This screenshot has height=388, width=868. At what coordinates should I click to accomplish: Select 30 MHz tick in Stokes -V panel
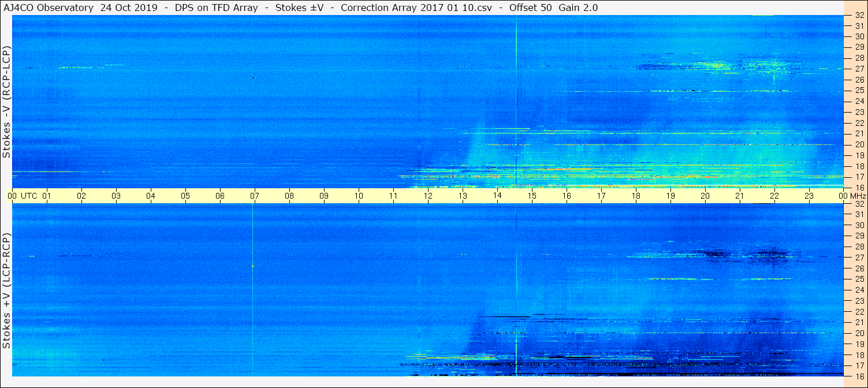pyautogui.click(x=859, y=36)
